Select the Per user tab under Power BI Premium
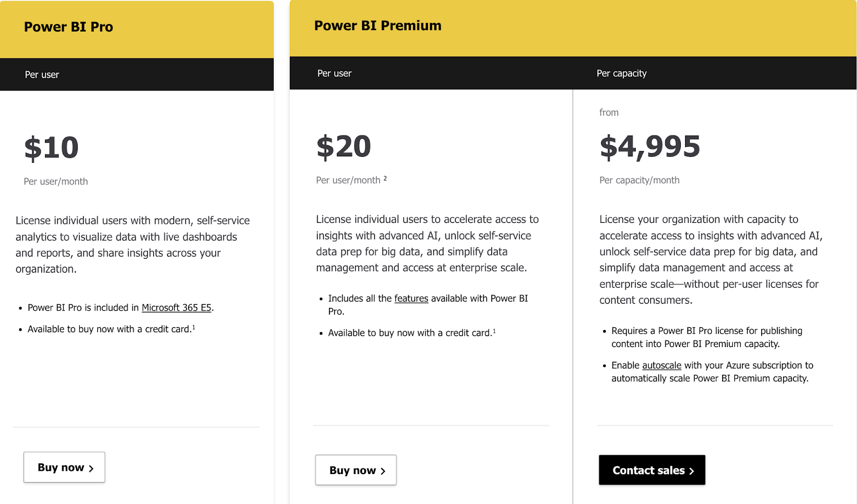Screen dimensions: 857x504 334,73
